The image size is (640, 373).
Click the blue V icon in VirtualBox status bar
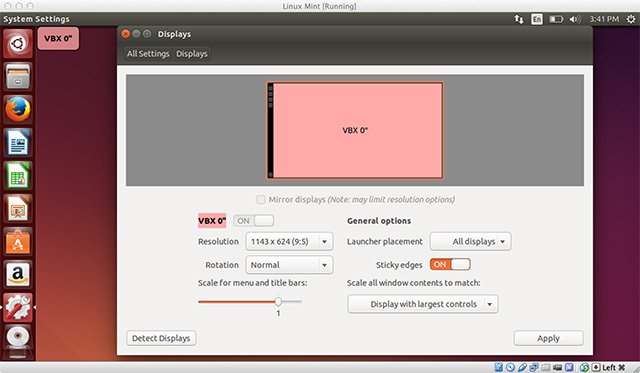(569, 367)
